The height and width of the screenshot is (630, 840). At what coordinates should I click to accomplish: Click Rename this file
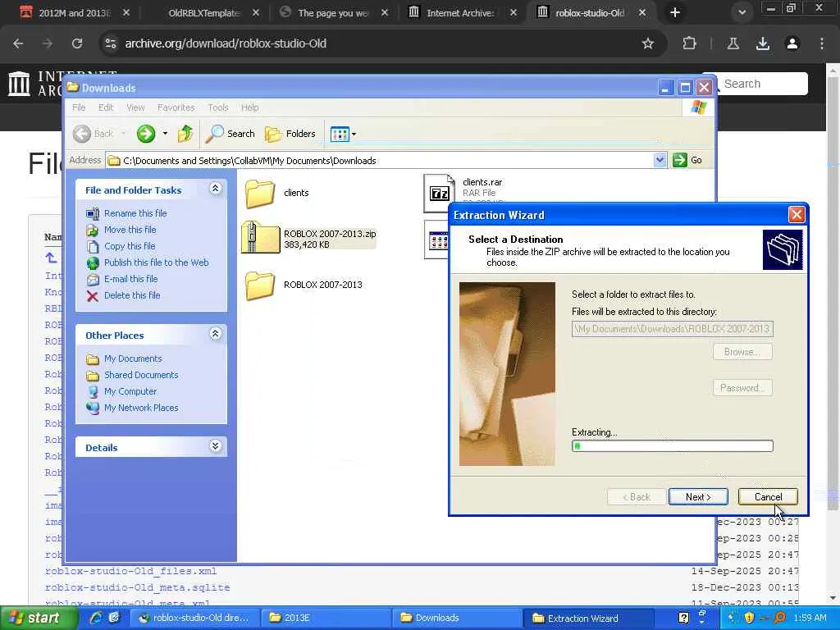tap(135, 213)
